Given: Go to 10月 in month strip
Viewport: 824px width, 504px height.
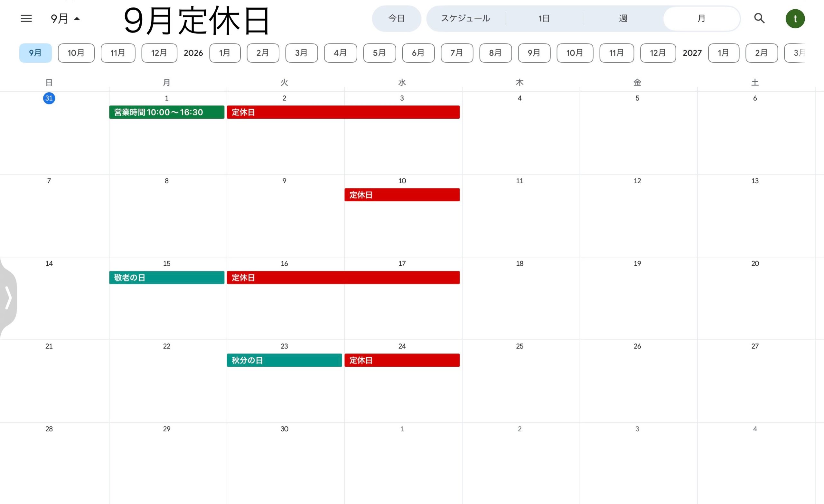Looking at the screenshot, I should tap(76, 53).
